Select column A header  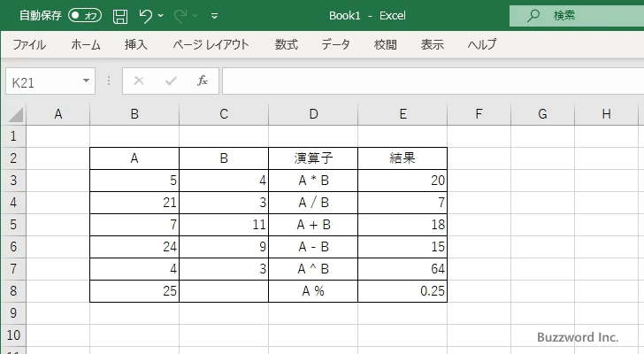point(57,114)
